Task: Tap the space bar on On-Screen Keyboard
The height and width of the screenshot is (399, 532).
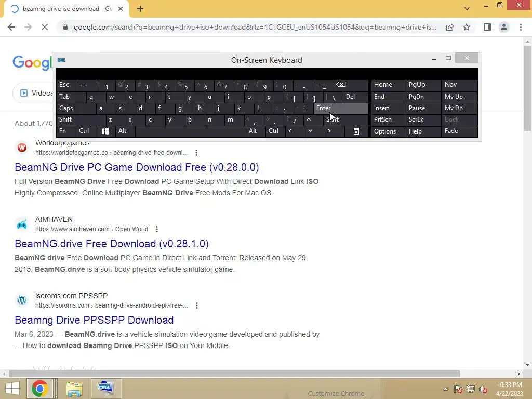Action: point(190,131)
